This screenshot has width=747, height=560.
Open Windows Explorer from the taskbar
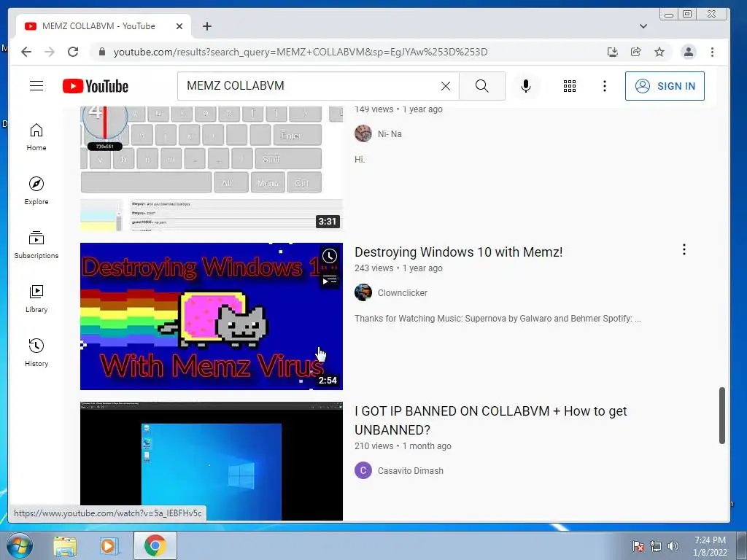coord(65,546)
